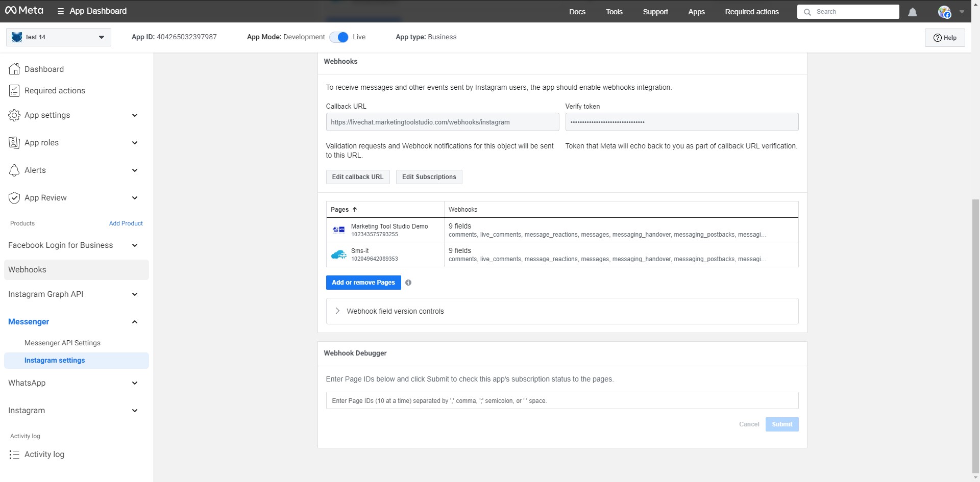The height and width of the screenshot is (482, 980).
Task: Click the profile avatar in top bar
Action: click(944, 12)
